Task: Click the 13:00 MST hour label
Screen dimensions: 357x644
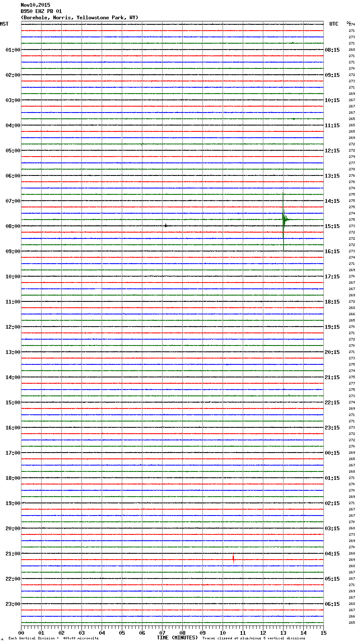Action: pos(13,352)
